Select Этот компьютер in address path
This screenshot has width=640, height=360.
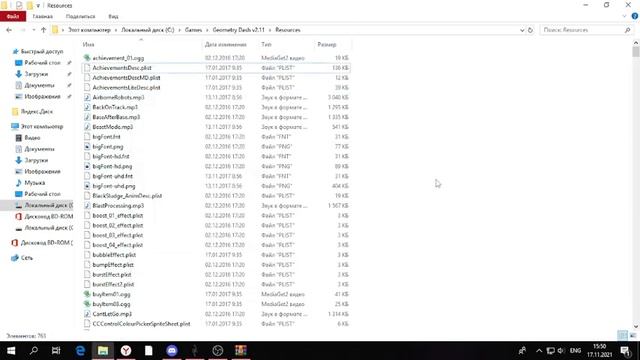coord(89,30)
